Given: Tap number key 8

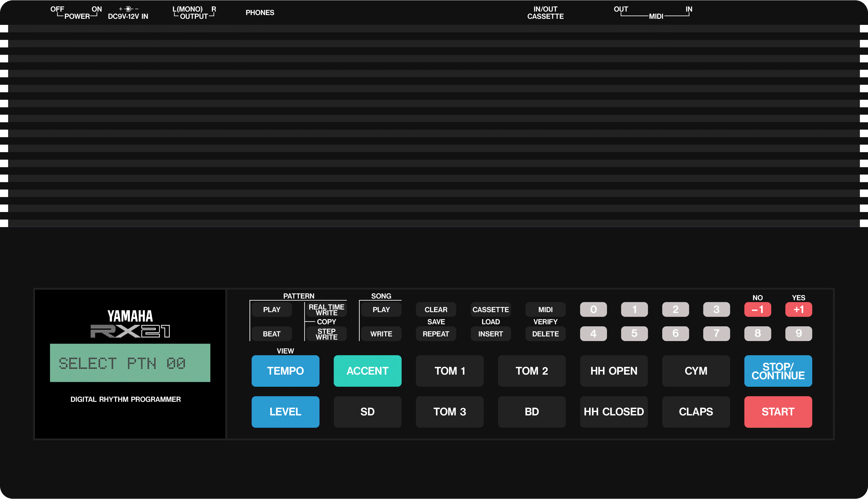Looking at the screenshot, I should point(758,334).
